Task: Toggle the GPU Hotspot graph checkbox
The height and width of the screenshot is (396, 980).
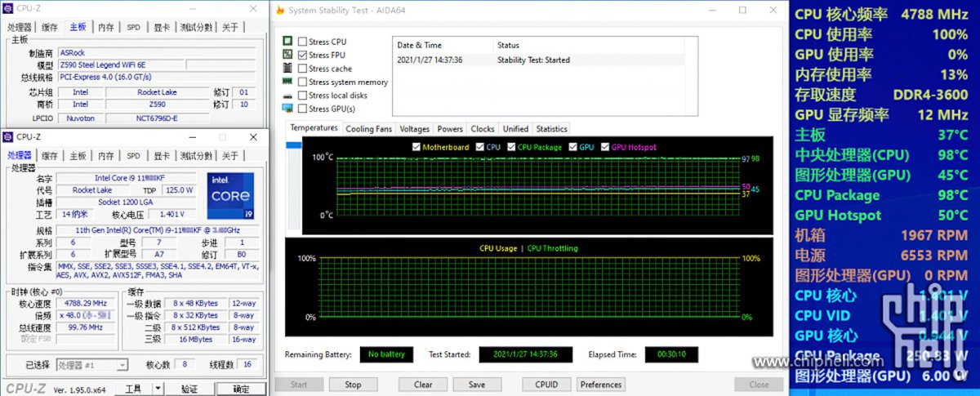Action: coord(605,147)
